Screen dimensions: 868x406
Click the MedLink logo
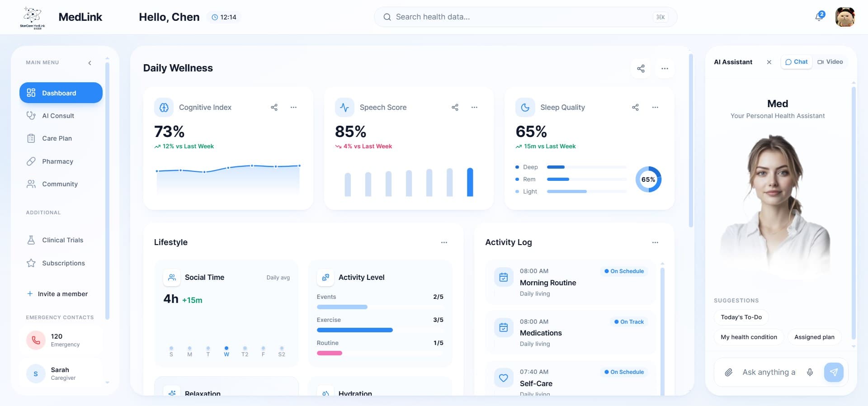pos(33,18)
